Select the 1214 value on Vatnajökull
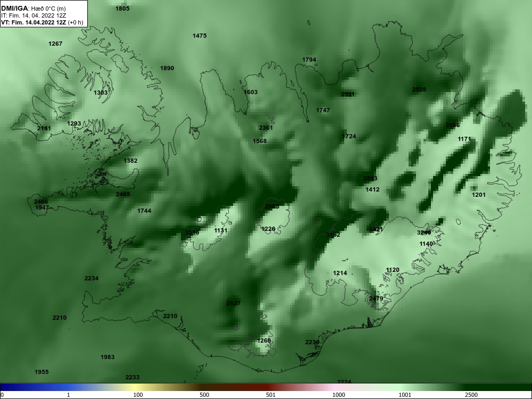 coord(340,273)
